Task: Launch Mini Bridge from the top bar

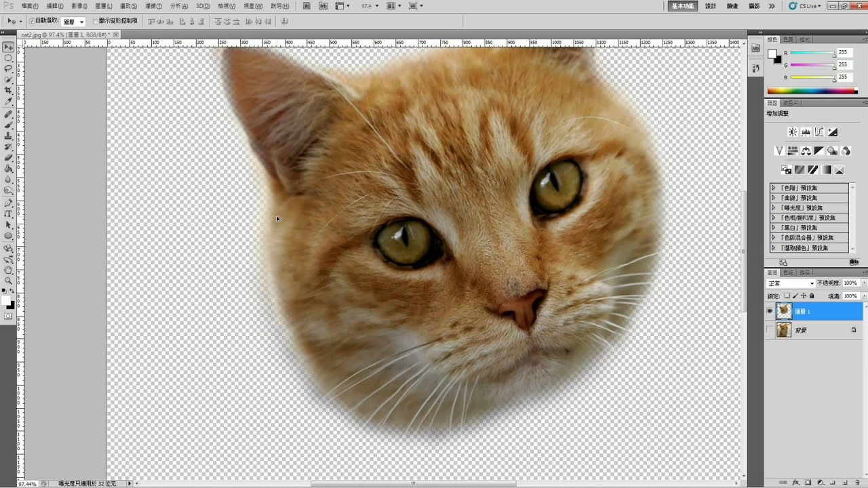Action: [x=323, y=5]
